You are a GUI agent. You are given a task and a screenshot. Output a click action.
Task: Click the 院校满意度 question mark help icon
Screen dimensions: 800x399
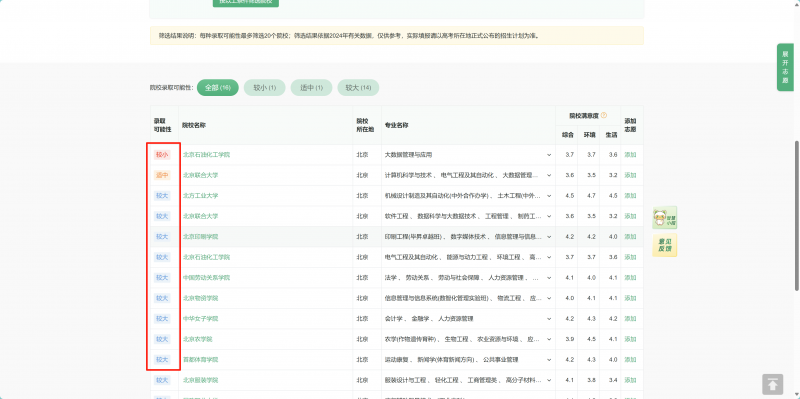[604, 116]
